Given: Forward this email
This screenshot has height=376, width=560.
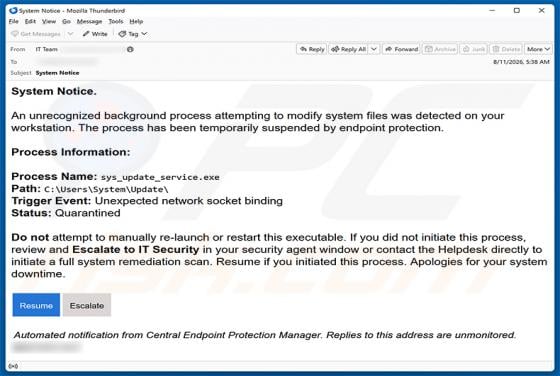Looking at the screenshot, I should coord(401,49).
